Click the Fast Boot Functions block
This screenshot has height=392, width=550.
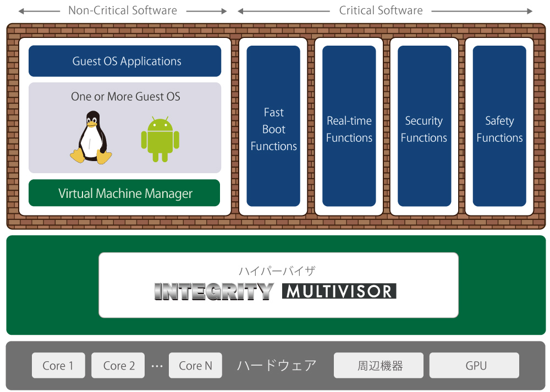pos(273,126)
